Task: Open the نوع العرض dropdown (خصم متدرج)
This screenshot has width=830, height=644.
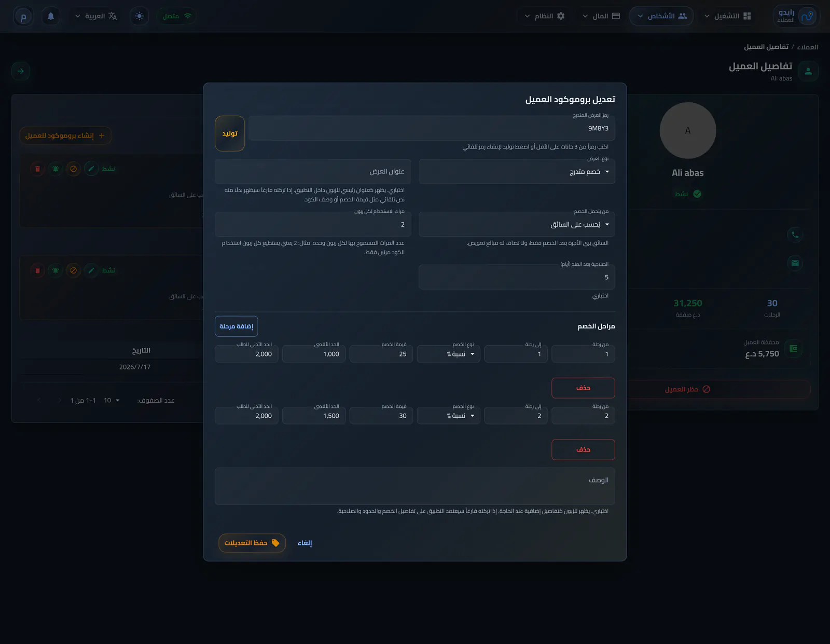Action: (x=517, y=172)
